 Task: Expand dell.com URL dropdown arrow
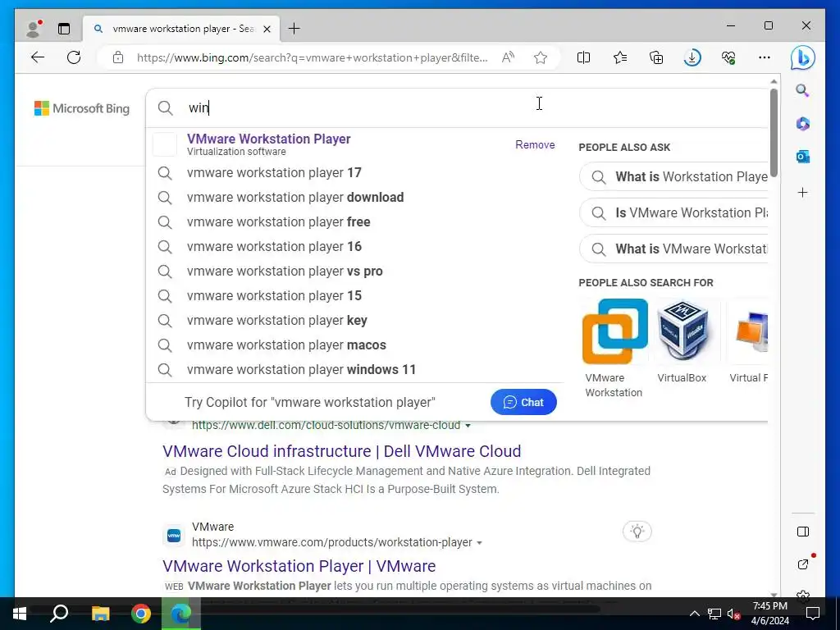(x=468, y=426)
